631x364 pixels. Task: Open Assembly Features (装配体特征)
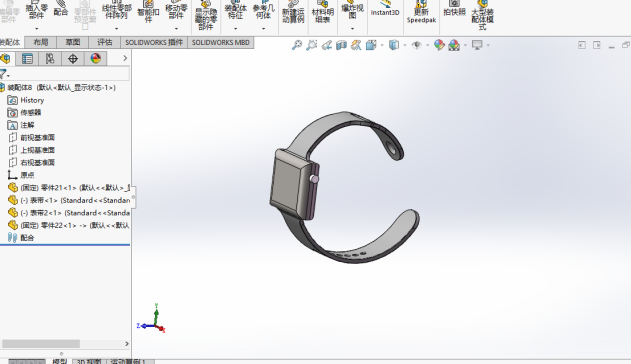pos(235,10)
